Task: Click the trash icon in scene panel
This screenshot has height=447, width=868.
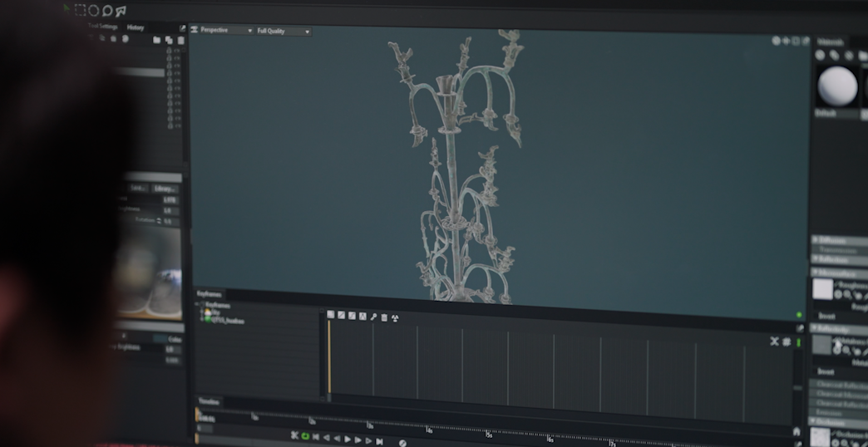Action: [180, 40]
